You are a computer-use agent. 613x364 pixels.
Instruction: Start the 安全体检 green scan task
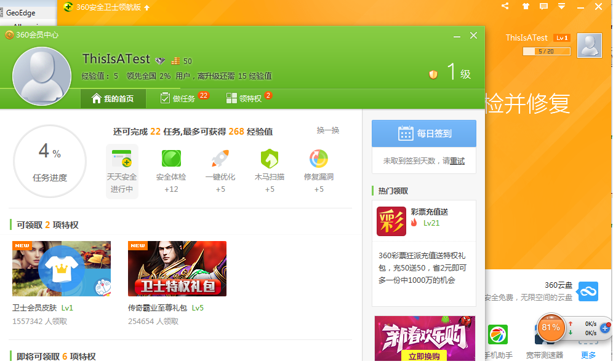click(171, 159)
